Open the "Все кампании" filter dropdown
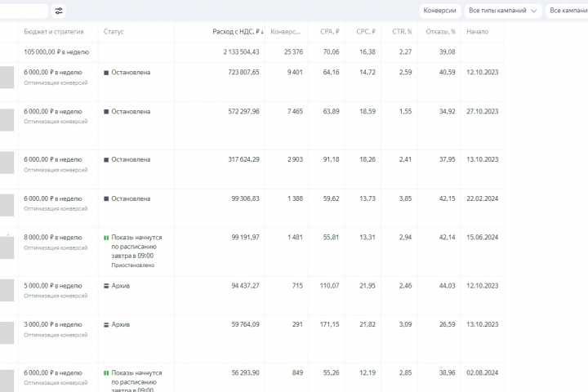The width and height of the screenshot is (588, 392). pos(567,11)
